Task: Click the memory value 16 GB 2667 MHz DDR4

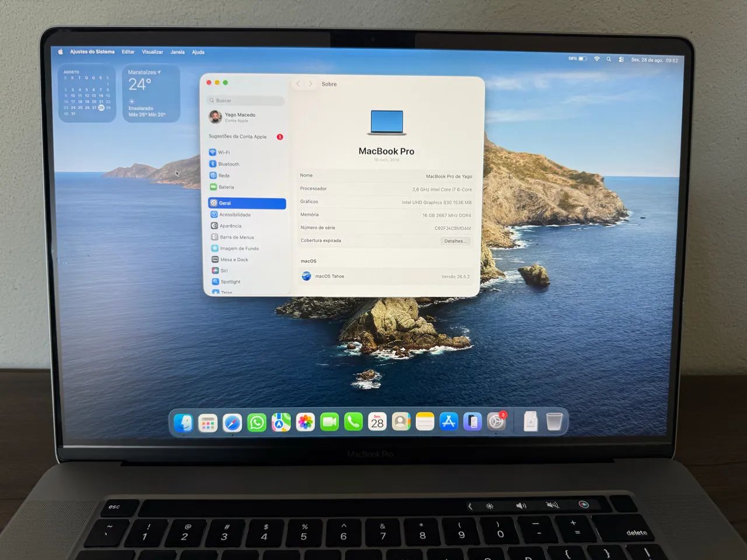Action: point(446,215)
